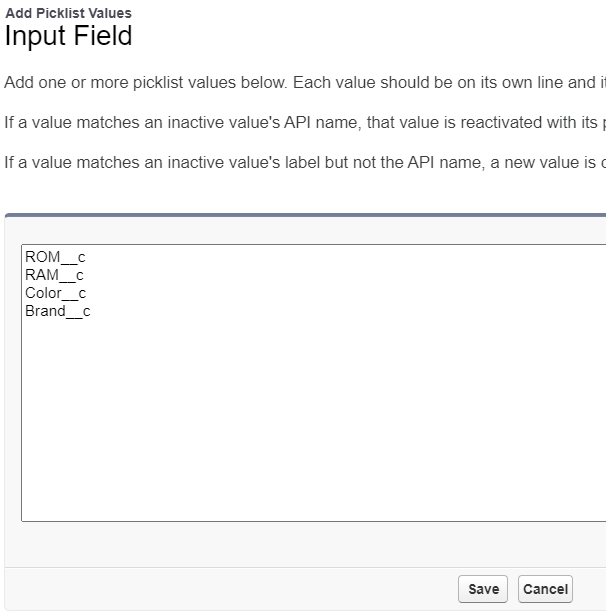Place cursor on the Color__c line
Viewport: 606px width, 615px height.
pyautogui.click(x=56, y=293)
